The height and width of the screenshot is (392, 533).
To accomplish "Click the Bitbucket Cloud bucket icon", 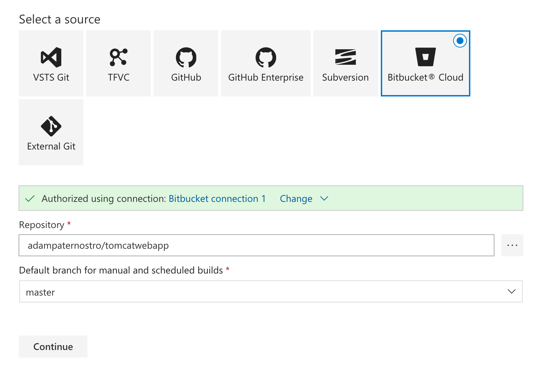I will (426, 57).
